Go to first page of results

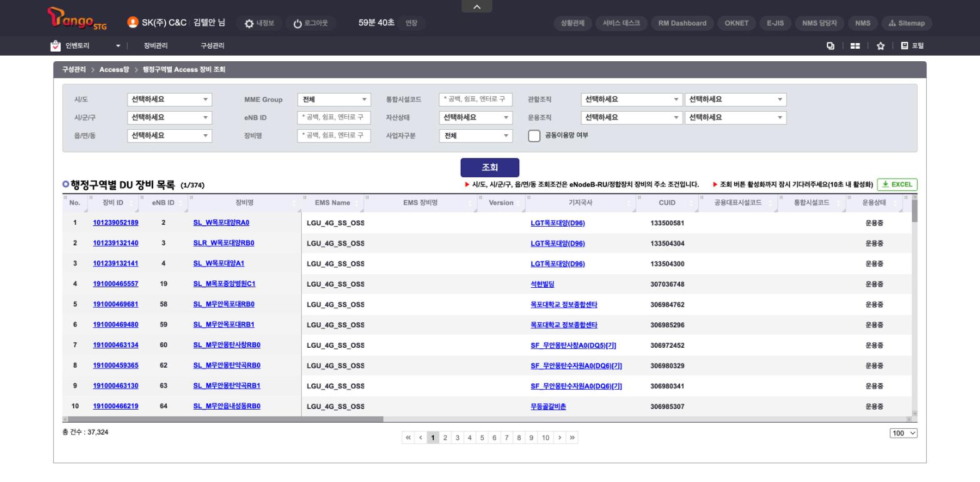(x=409, y=438)
